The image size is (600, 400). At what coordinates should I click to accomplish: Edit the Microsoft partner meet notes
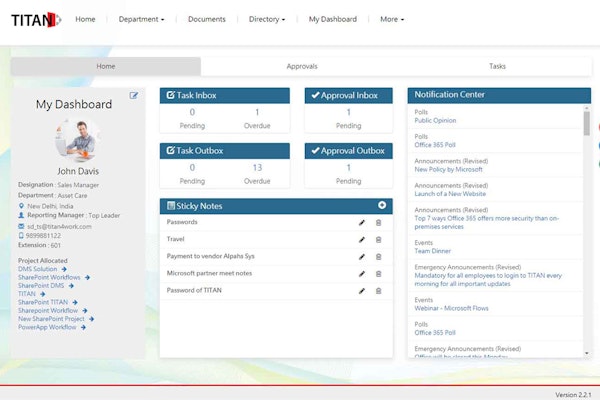click(x=362, y=273)
